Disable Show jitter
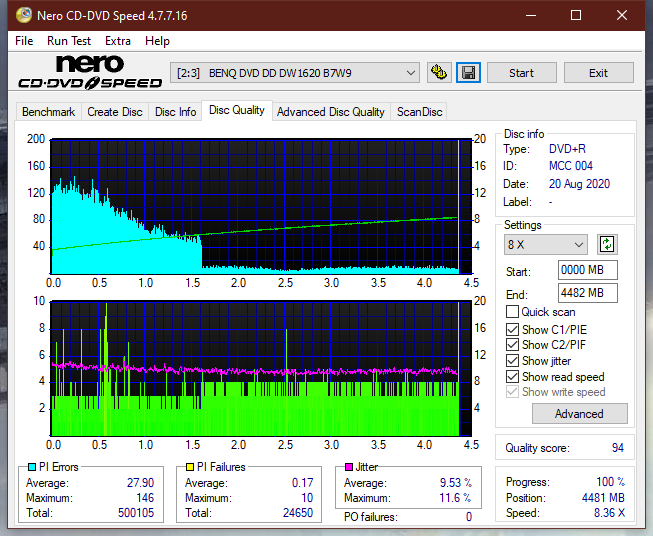 click(512, 361)
